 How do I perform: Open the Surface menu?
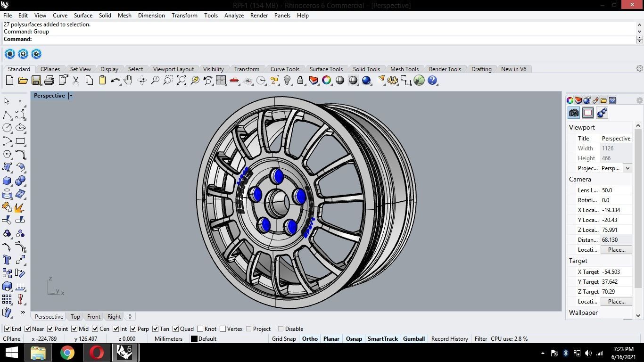pyautogui.click(x=83, y=16)
